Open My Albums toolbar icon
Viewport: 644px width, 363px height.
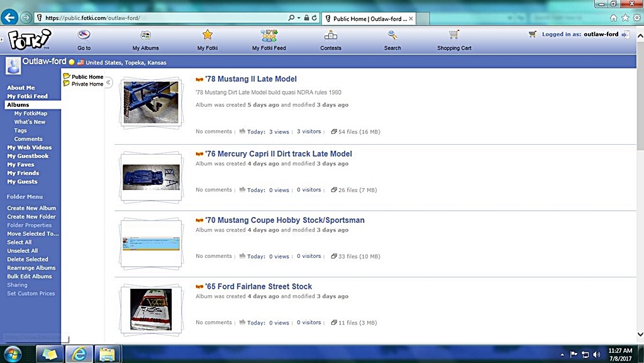click(145, 35)
